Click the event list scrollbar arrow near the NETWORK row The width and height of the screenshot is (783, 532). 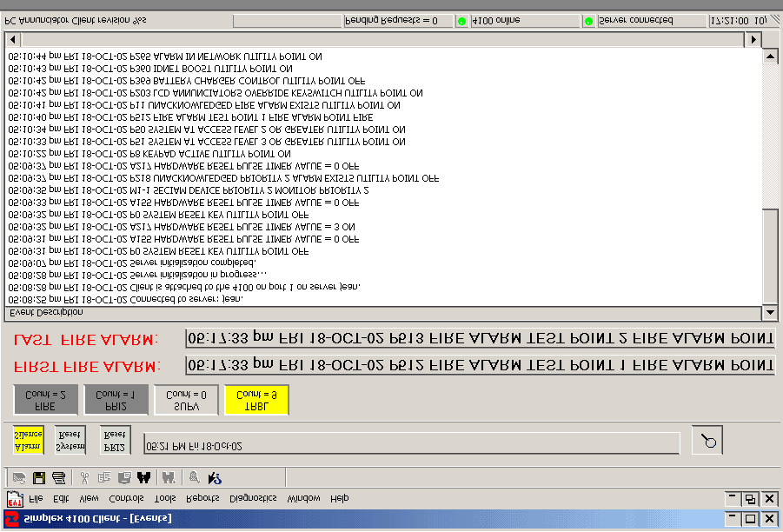coord(770,57)
